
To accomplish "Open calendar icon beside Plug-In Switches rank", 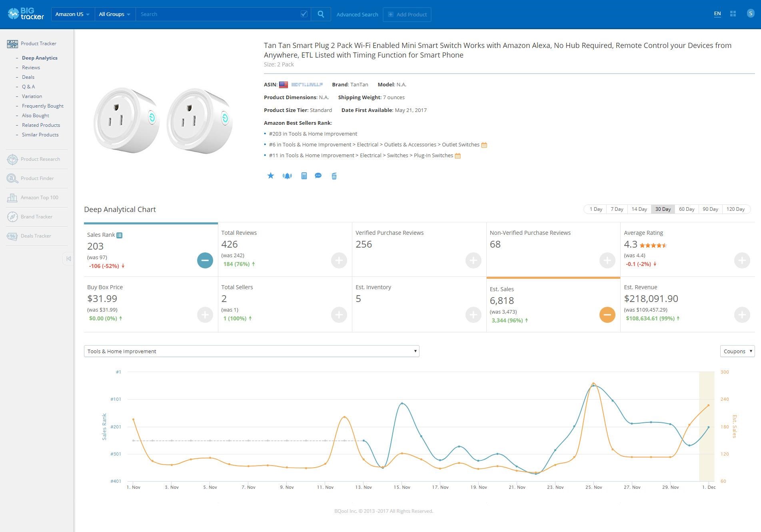I will pyautogui.click(x=458, y=156).
